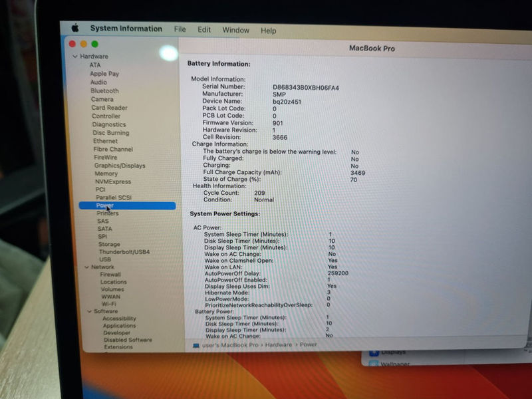Select Camera in the sidebar
Viewport: 532px width, 399px height.
tap(102, 99)
